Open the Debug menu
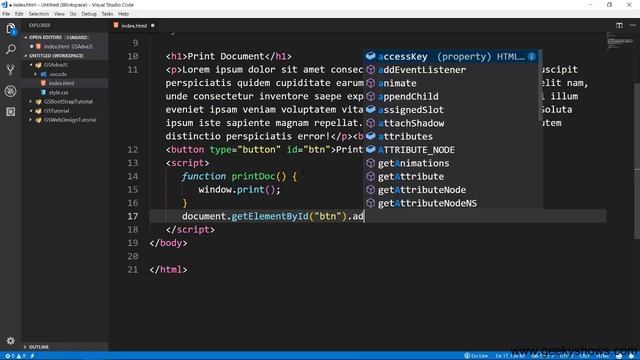Viewport: 640px width, 360px height. tap(89, 14)
